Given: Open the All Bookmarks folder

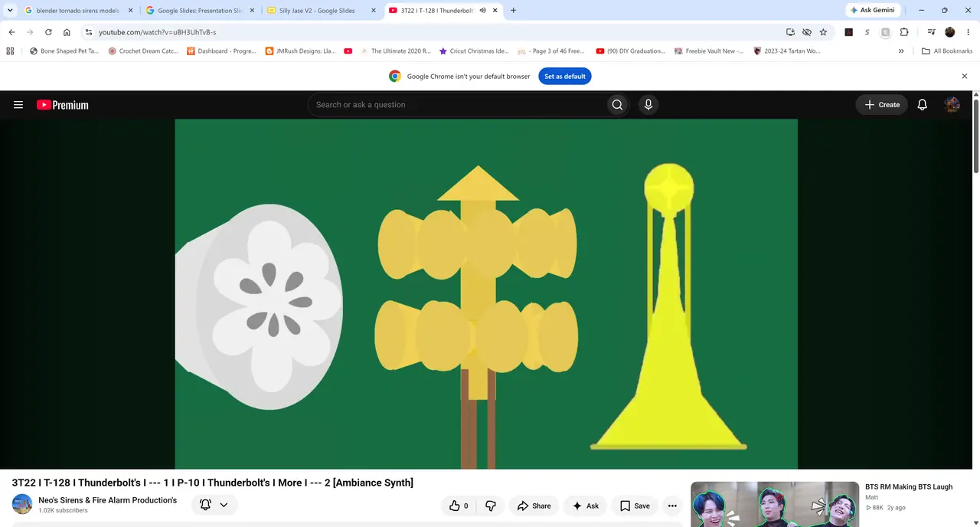Looking at the screenshot, I should tap(947, 51).
